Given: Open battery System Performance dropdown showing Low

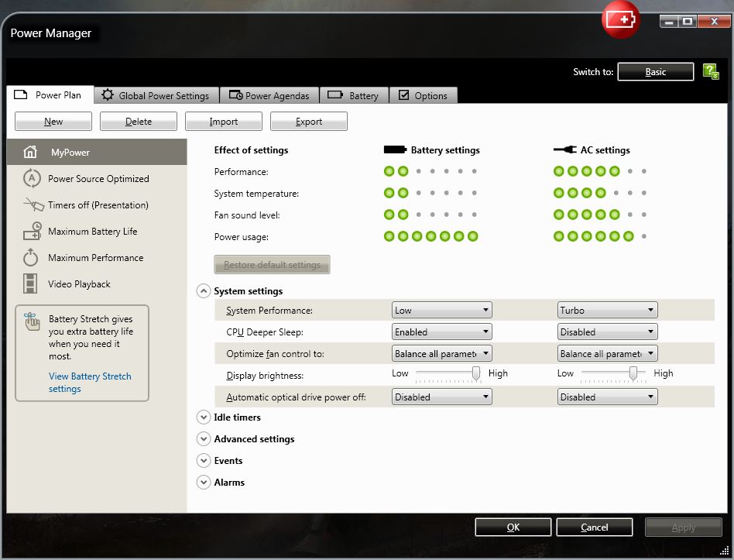Looking at the screenshot, I should tap(442, 310).
